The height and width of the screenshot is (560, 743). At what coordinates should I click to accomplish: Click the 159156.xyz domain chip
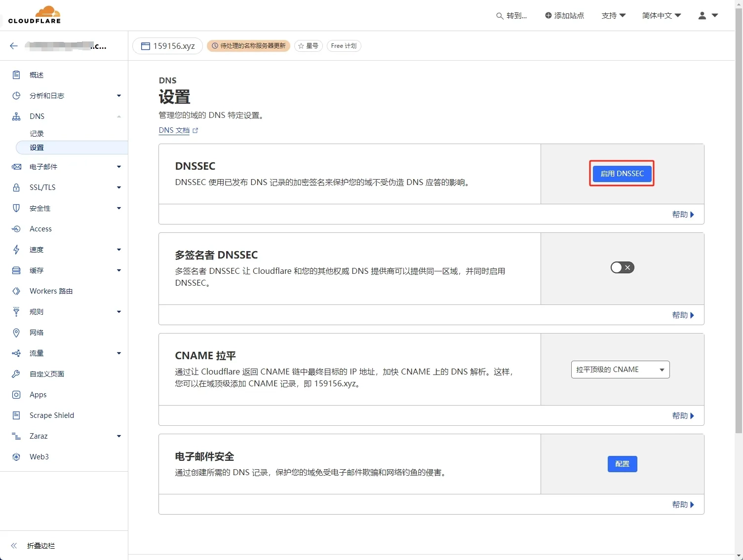click(x=168, y=46)
